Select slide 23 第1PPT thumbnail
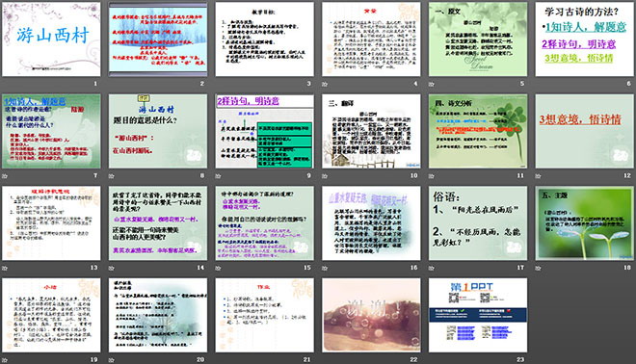This screenshot has width=636, height=364. click(x=478, y=315)
